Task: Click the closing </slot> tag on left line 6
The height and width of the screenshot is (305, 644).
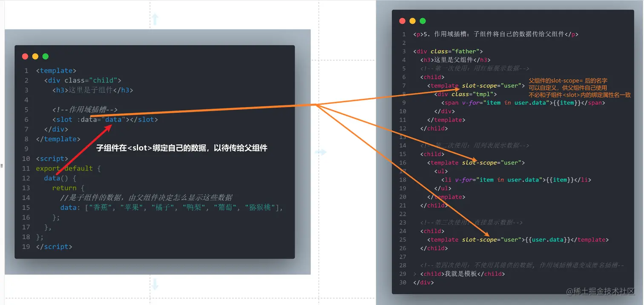Action: coord(144,120)
